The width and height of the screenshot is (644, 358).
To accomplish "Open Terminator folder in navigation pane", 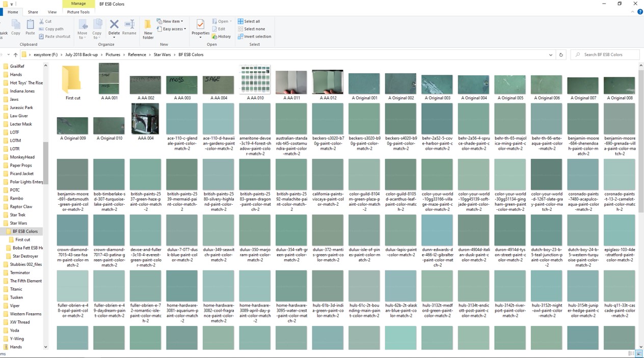I will [20, 272].
